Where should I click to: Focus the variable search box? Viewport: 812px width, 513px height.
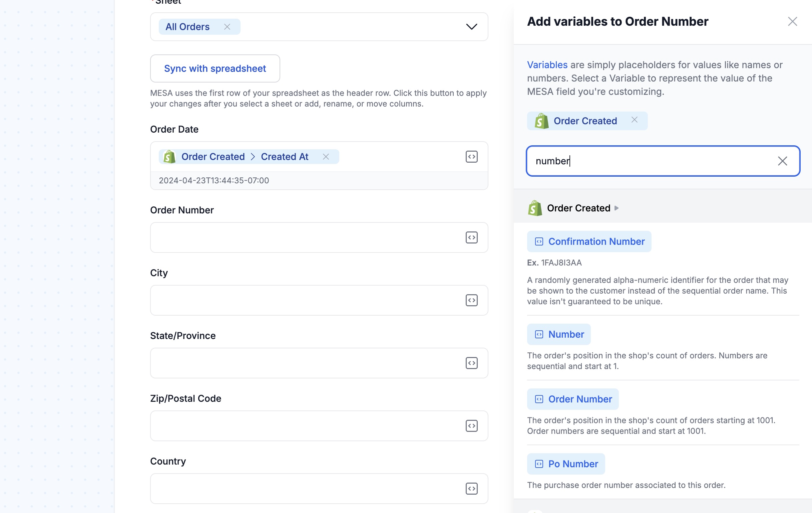pyautogui.click(x=654, y=161)
